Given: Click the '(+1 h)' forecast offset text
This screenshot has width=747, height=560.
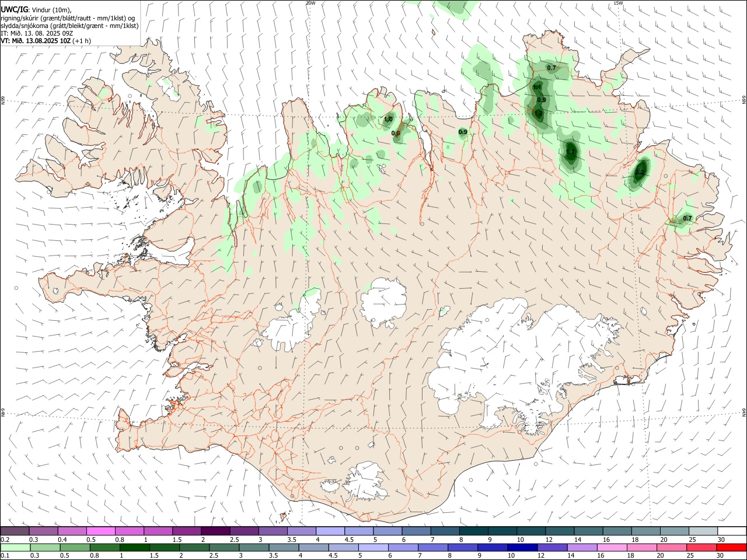Looking at the screenshot, I should point(82,41).
